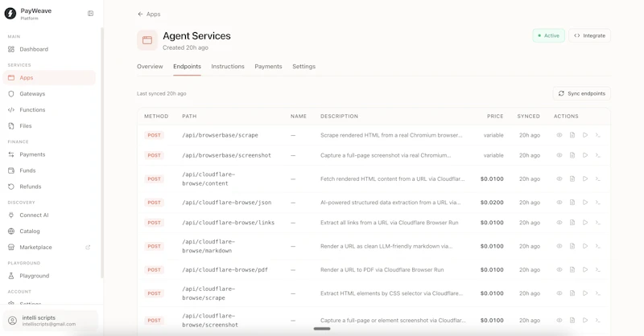Image resolution: width=644 pixels, height=336 pixels.
Task: Click the horizontal scroll handle at bottom
Action: [x=322, y=329]
